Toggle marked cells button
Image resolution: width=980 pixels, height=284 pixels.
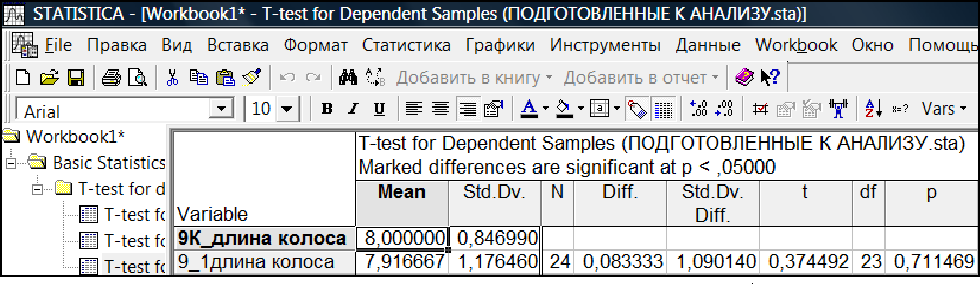pos(760,109)
